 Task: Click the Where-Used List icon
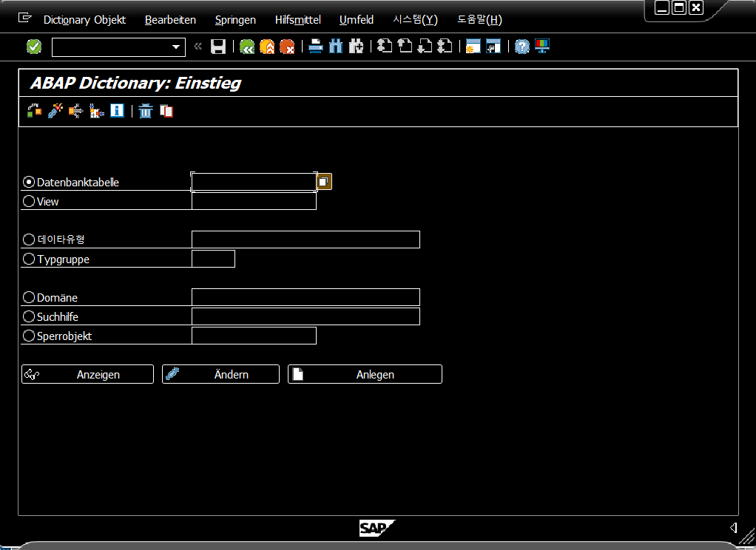click(x=75, y=111)
